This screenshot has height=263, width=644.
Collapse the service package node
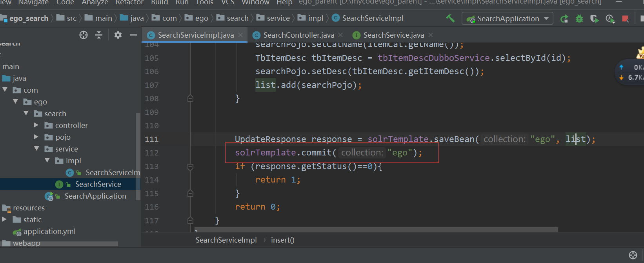click(x=37, y=149)
